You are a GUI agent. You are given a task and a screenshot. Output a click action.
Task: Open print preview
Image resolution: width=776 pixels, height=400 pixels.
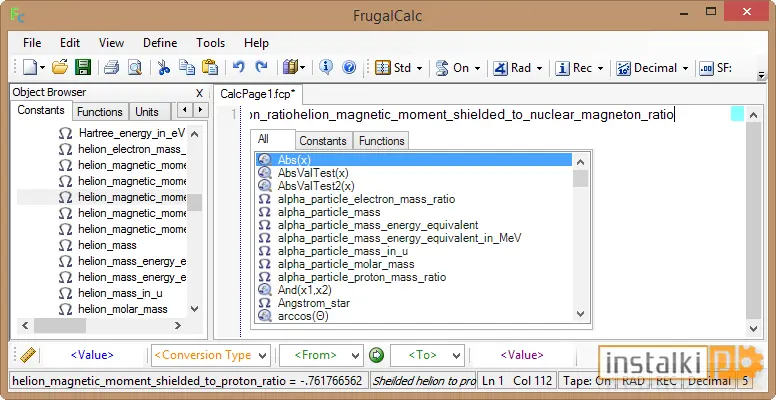click(135, 68)
